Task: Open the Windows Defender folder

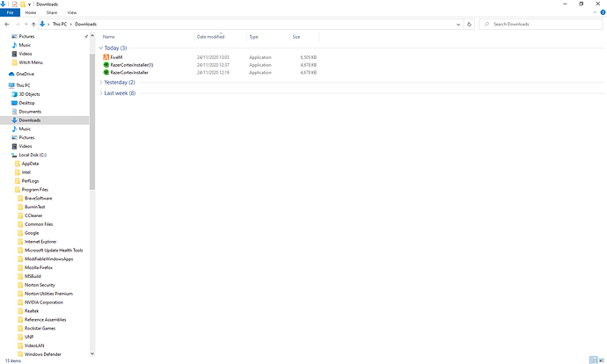Action: [x=42, y=354]
